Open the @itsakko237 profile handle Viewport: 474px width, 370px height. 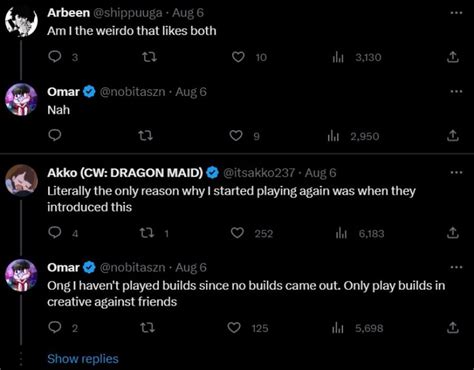(x=259, y=173)
